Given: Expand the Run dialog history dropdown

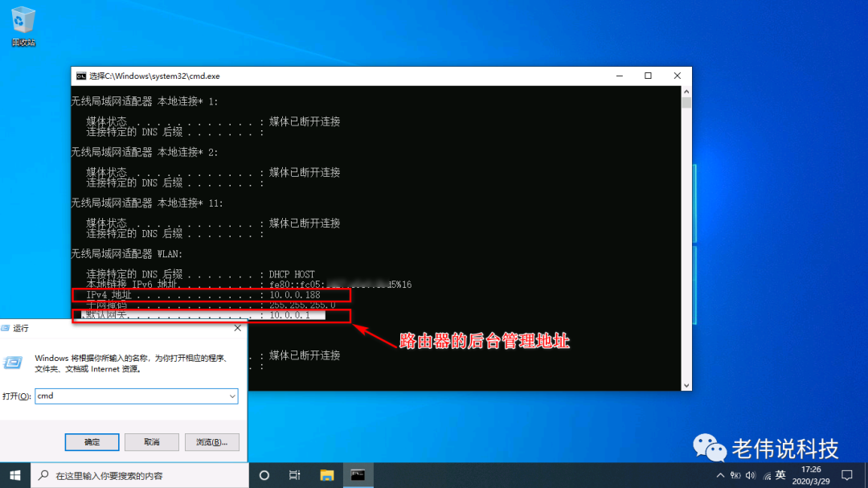Looking at the screenshot, I should click(232, 396).
